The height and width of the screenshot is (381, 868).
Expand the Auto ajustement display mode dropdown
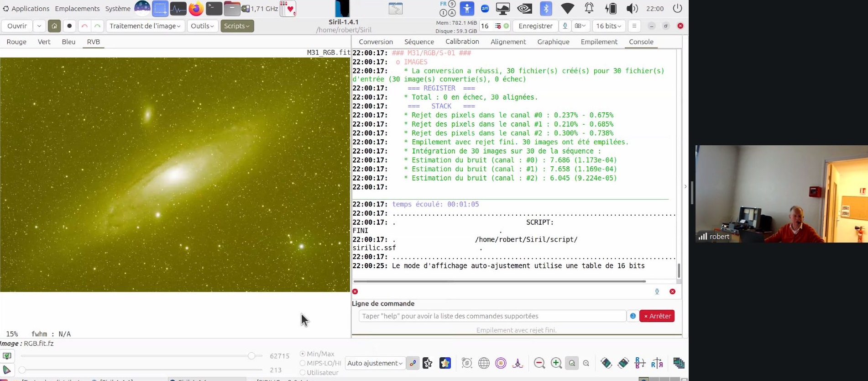(x=375, y=363)
